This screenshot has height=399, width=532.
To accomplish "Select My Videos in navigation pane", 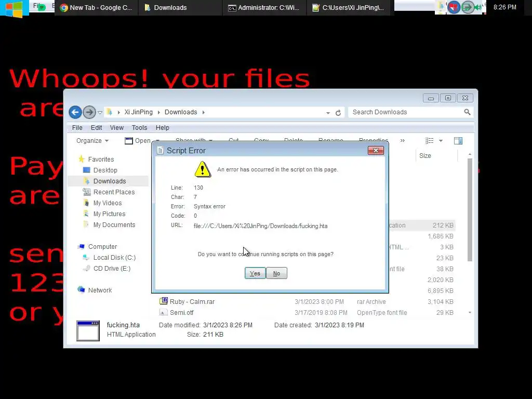I will [x=107, y=203].
